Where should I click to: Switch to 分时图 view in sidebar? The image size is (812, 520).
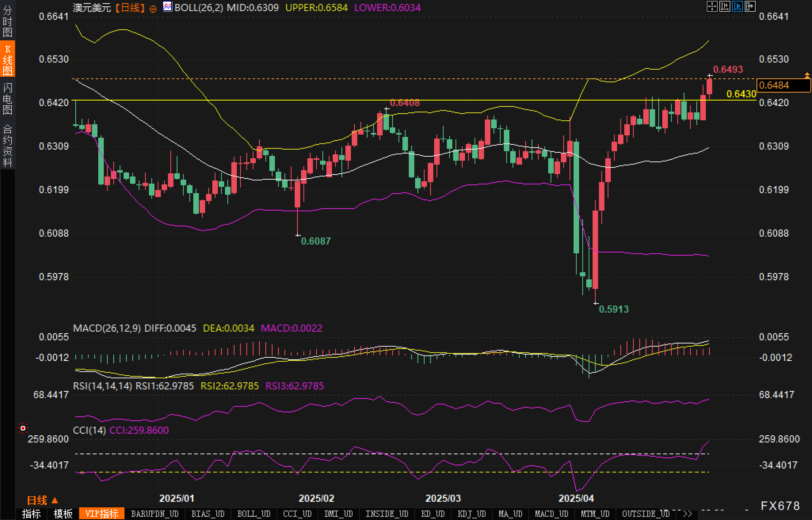[8, 21]
